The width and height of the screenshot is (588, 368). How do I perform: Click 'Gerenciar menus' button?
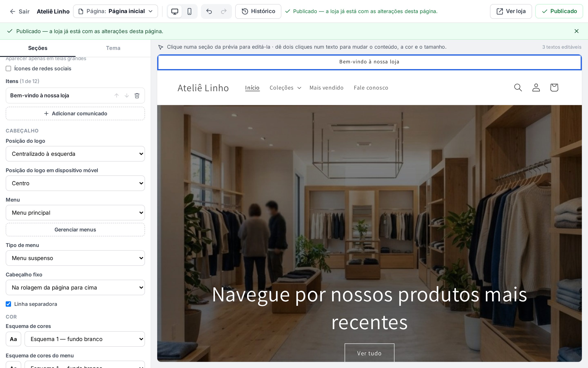(x=75, y=230)
